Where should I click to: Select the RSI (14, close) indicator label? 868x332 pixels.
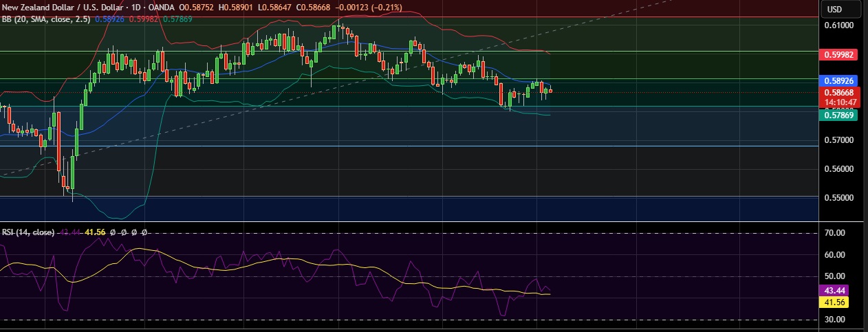(x=28, y=232)
